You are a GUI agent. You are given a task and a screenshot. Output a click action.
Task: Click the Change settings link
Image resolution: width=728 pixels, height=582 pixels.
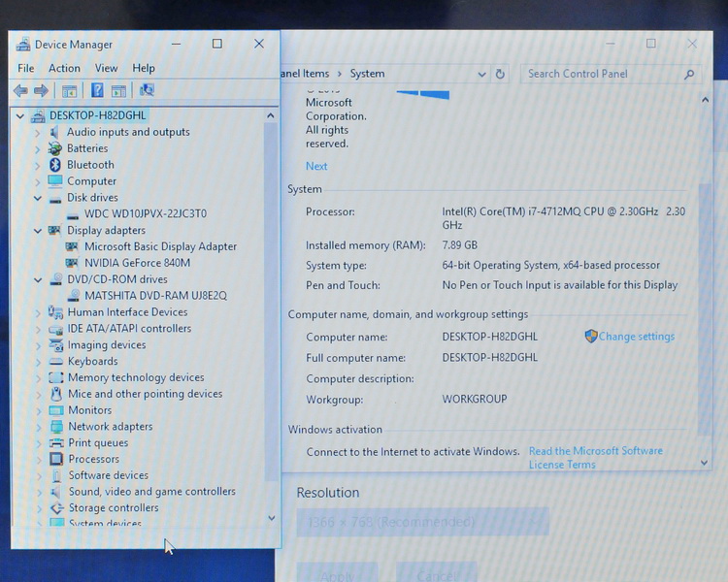point(636,337)
